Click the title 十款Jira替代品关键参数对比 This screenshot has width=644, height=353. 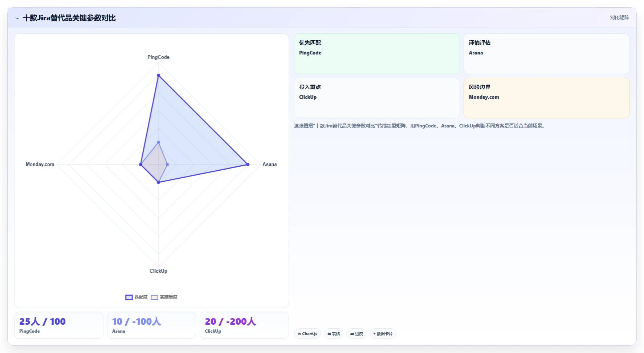(69, 18)
